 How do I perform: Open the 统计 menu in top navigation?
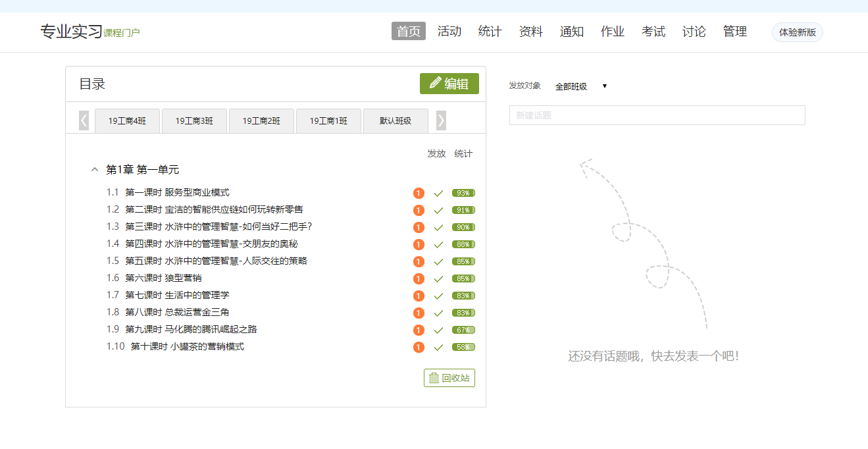click(x=490, y=32)
